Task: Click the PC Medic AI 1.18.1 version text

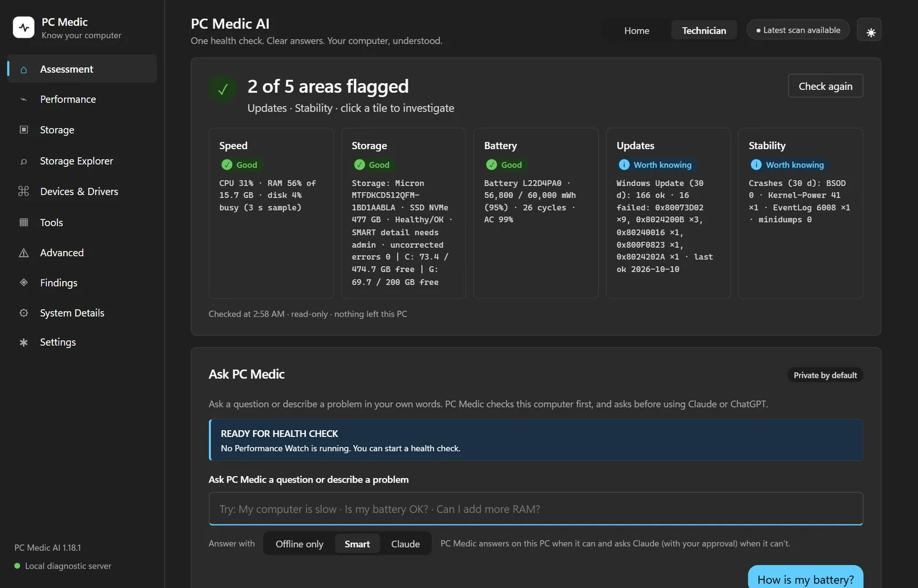Action: coord(48,548)
